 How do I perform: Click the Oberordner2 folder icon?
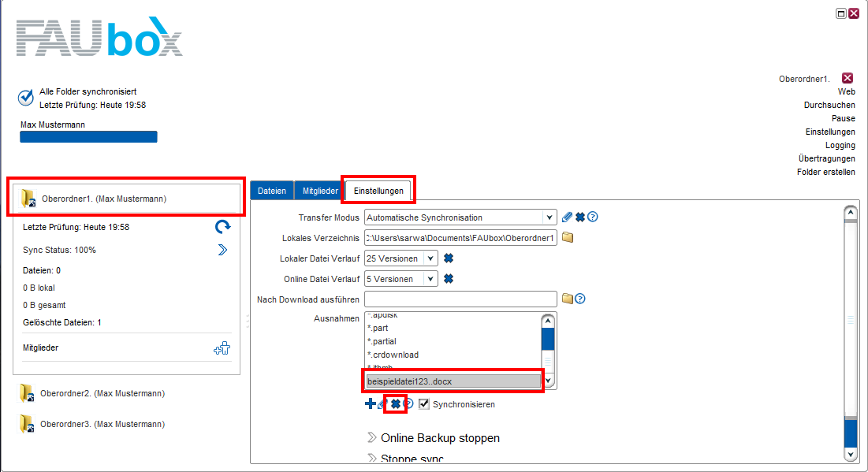pyautogui.click(x=27, y=393)
